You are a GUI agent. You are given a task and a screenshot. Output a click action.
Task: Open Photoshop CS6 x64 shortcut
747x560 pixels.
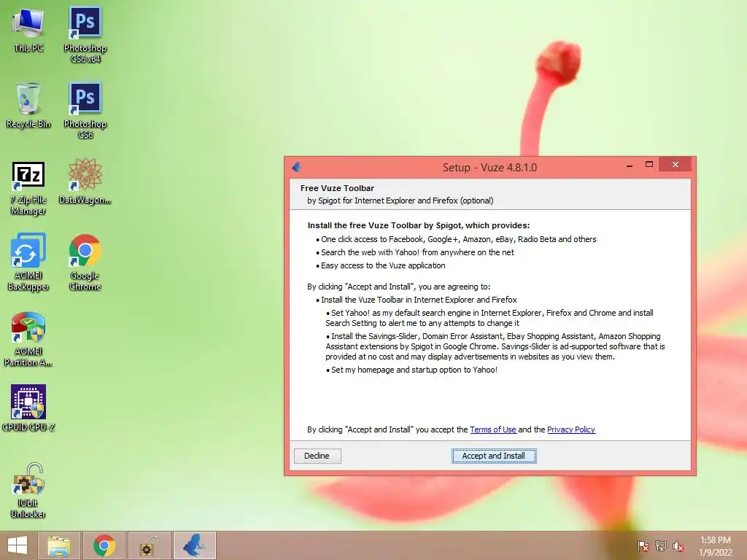click(x=85, y=34)
